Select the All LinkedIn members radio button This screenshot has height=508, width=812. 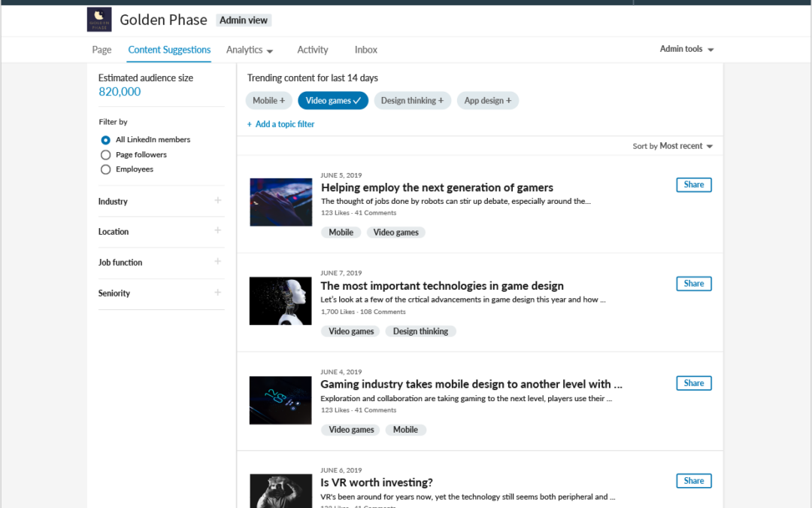tap(105, 139)
